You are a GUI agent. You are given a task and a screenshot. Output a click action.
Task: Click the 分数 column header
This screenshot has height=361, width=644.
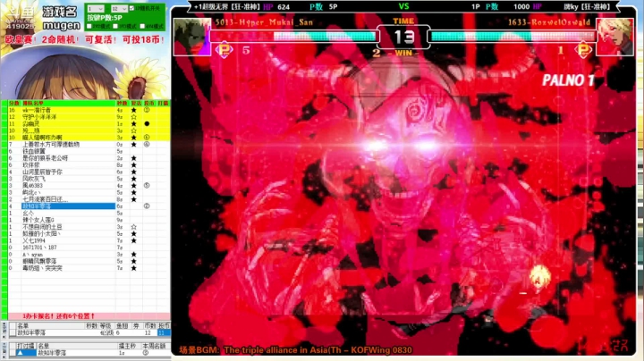14,103
